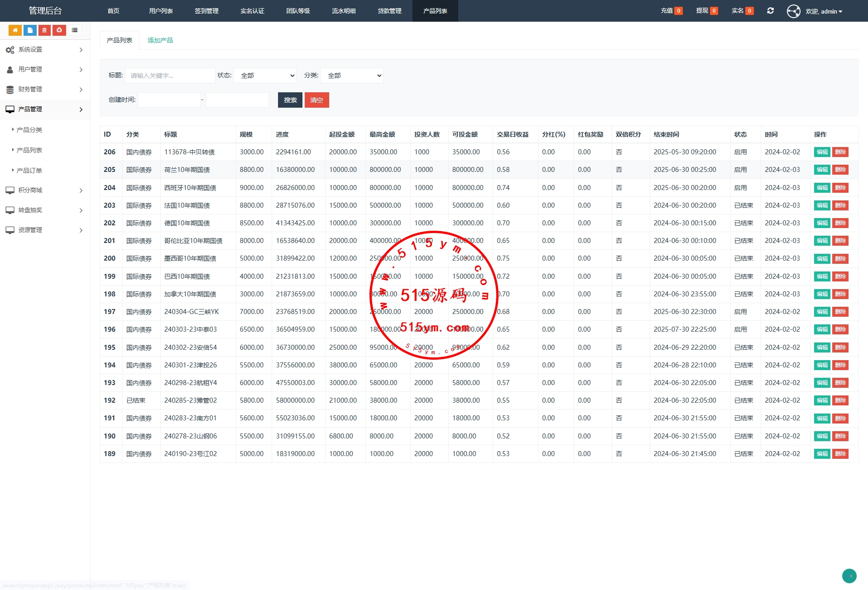Click the floating green circle icon
Image resolution: width=868 pixels, height=590 pixels.
[849, 576]
